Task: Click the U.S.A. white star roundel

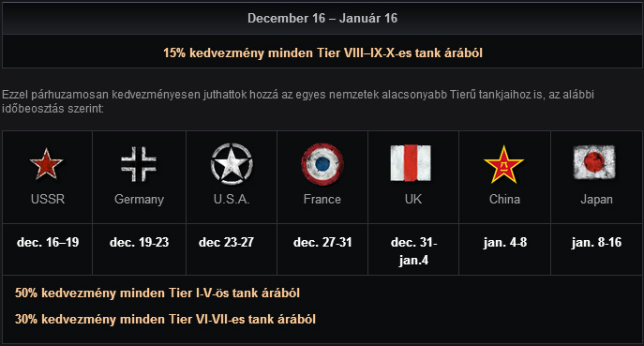Action: tap(232, 163)
